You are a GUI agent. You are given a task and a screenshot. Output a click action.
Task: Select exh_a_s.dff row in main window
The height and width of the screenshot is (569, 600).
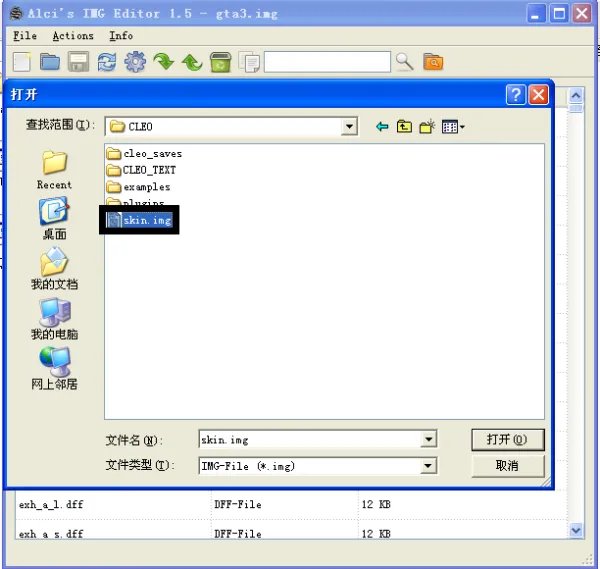pos(291,532)
